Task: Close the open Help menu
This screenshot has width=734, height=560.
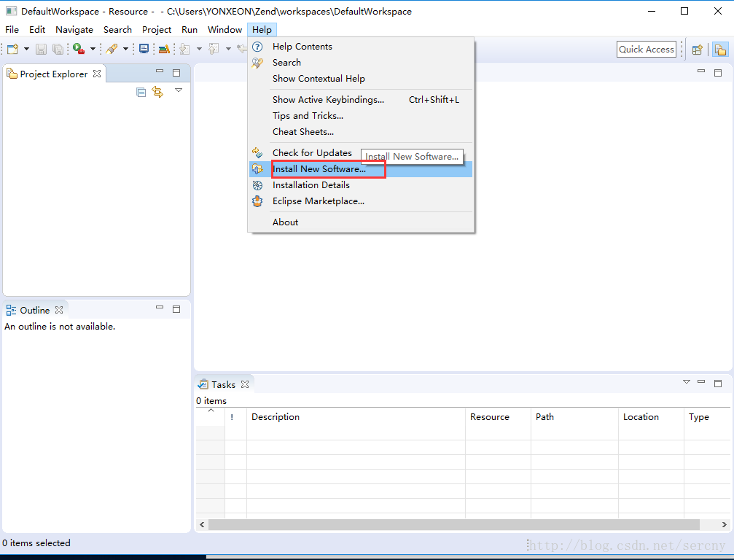Action: click(x=262, y=29)
